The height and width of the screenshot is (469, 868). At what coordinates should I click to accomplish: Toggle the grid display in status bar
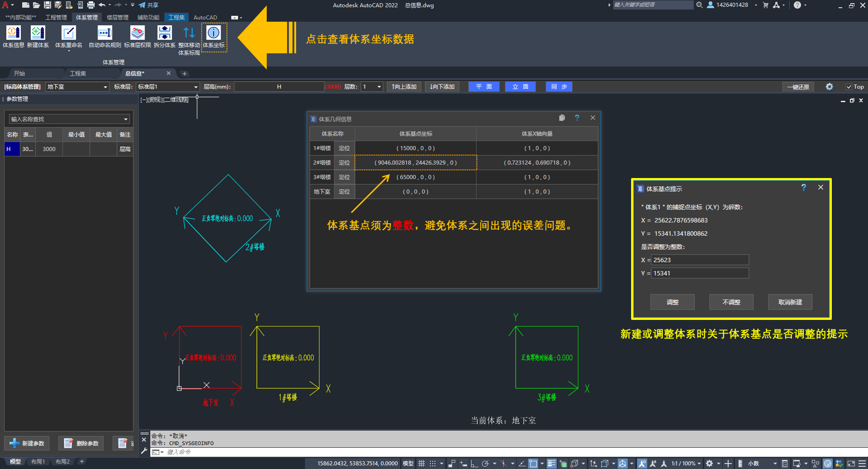click(421, 464)
